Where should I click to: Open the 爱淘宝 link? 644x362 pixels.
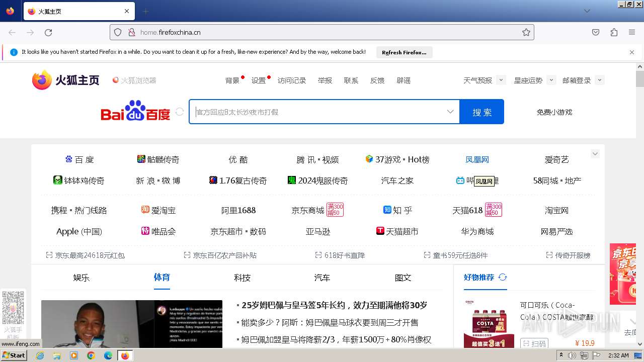pos(158,210)
